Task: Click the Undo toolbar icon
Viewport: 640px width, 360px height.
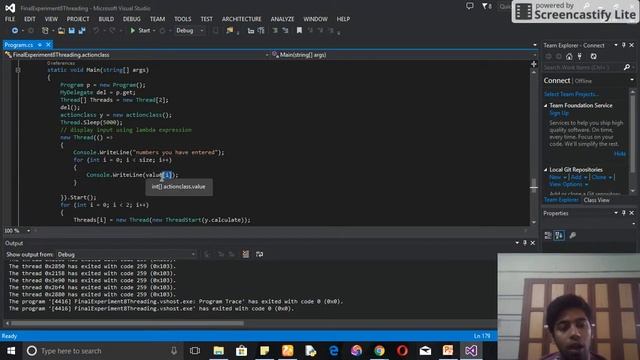Action: tap(96, 31)
